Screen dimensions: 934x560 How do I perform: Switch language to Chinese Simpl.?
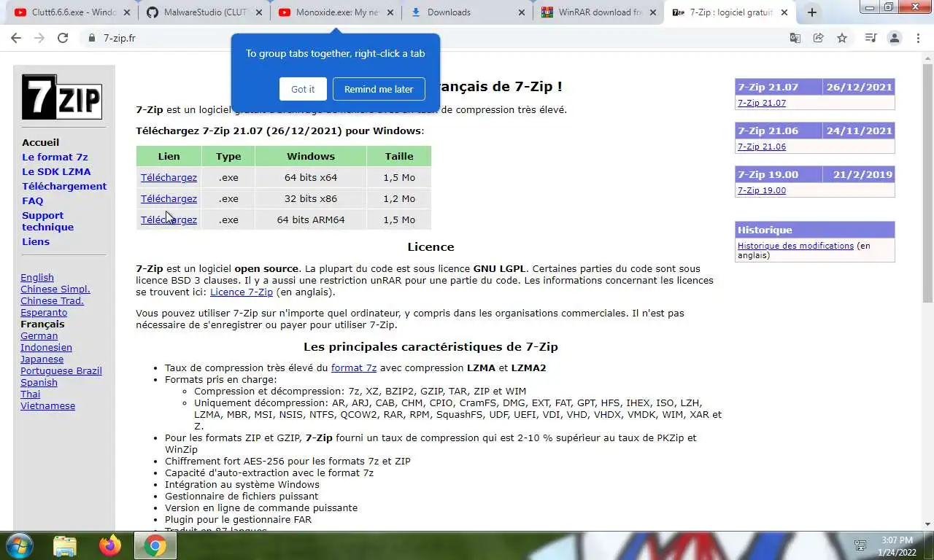[55, 289]
